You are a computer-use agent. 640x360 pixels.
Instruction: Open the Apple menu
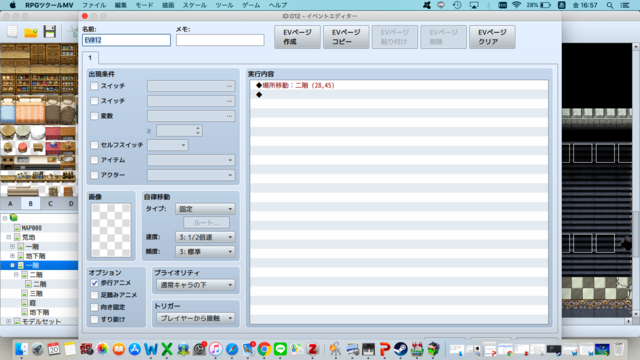tap(13, 5)
